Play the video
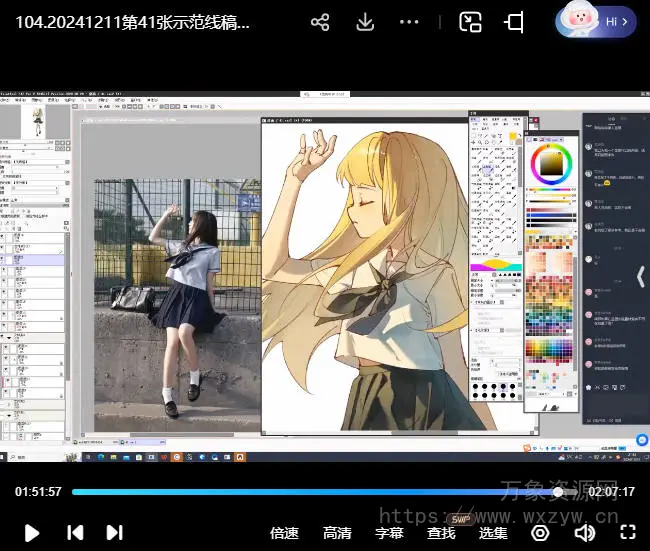The width and height of the screenshot is (650, 551). (31, 533)
